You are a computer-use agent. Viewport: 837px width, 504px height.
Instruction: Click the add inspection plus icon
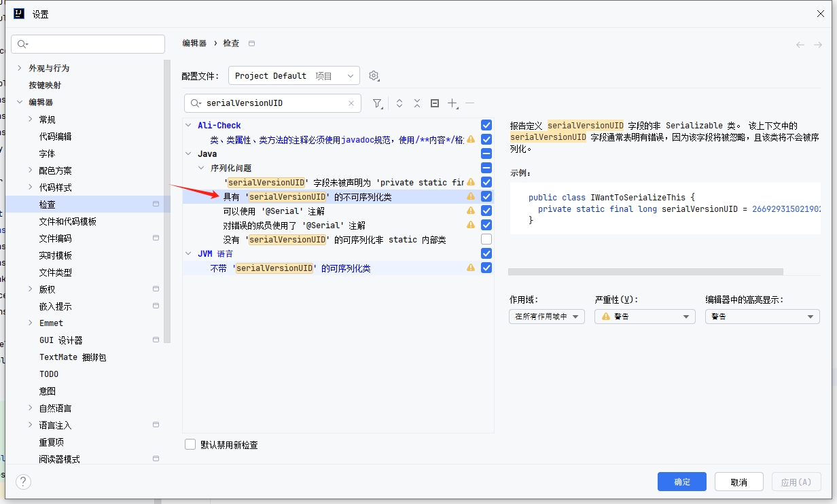(x=452, y=103)
